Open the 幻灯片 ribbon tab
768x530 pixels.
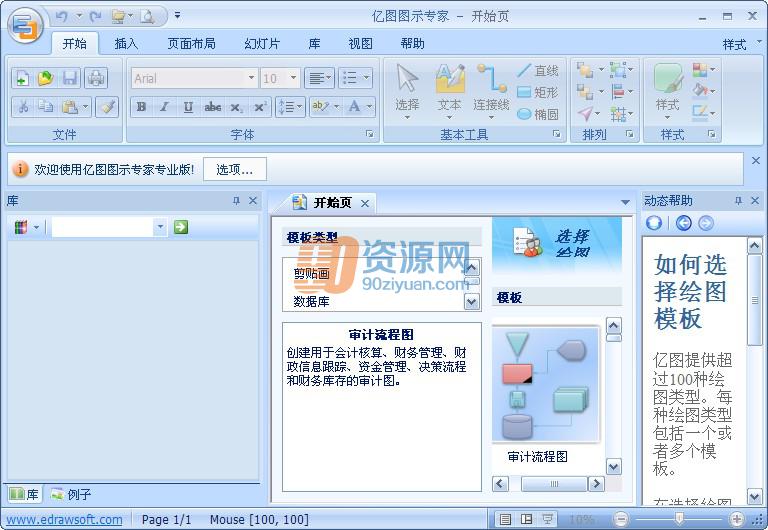262,44
